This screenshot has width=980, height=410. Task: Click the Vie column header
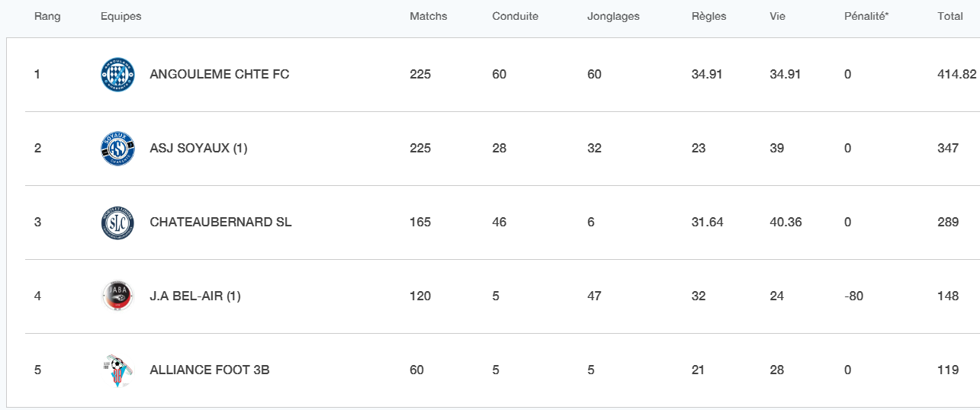point(778,16)
